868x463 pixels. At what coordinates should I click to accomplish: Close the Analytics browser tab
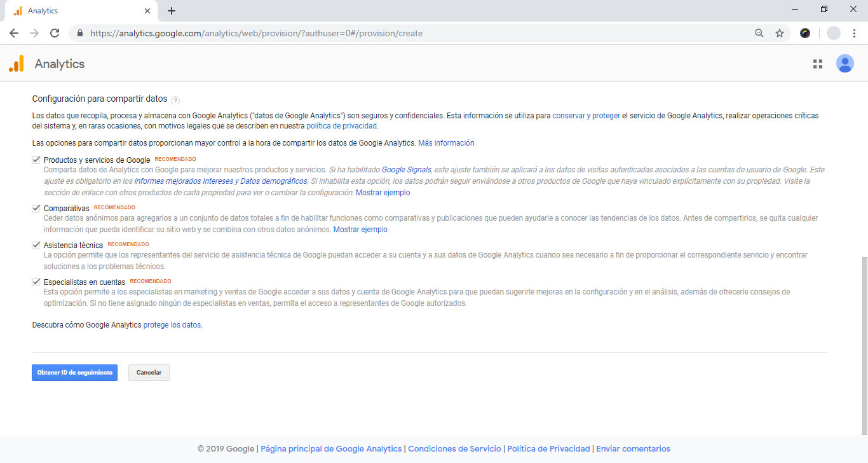tap(147, 11)
